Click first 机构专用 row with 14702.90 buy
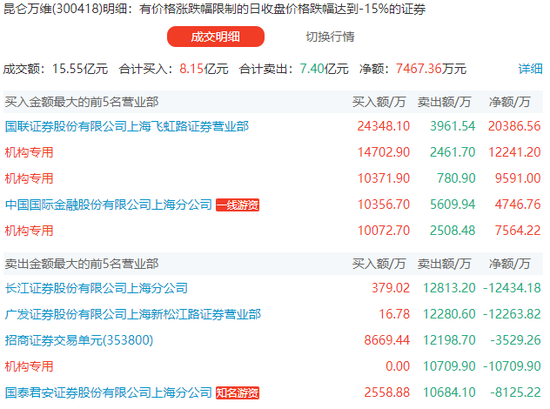This screenshot has height=409, width=550. 273,152
